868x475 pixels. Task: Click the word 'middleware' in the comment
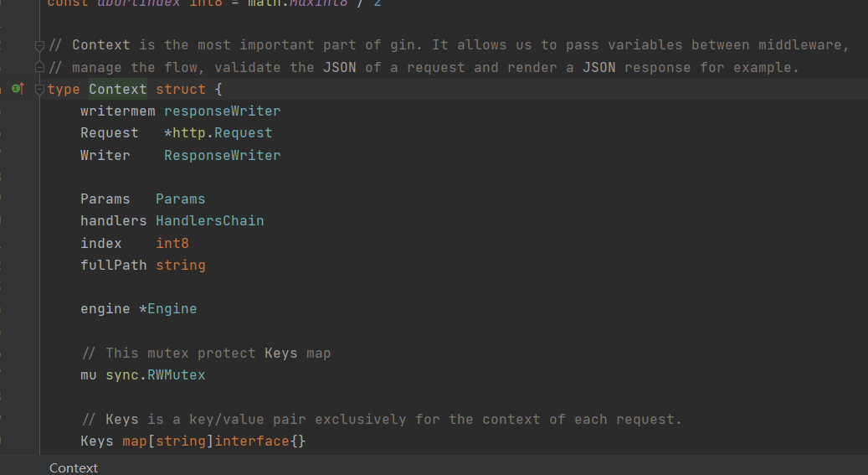coord(800,45)
